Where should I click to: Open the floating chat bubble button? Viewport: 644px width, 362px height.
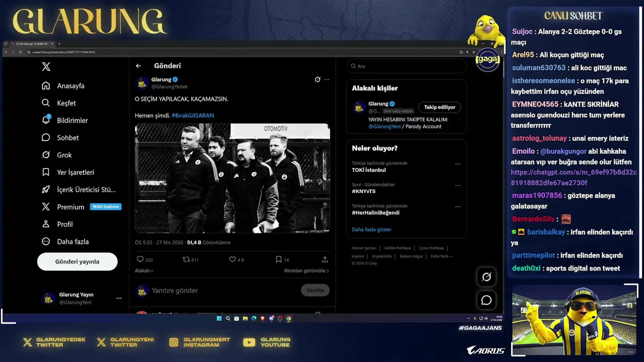tap(487, 300)
